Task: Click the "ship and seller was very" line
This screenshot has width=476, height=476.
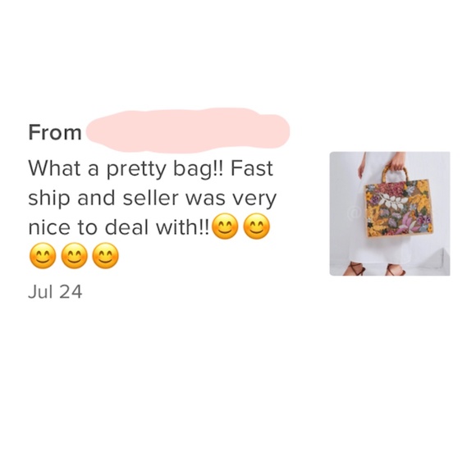Action: pyautogui.click(x=153, y=199)
